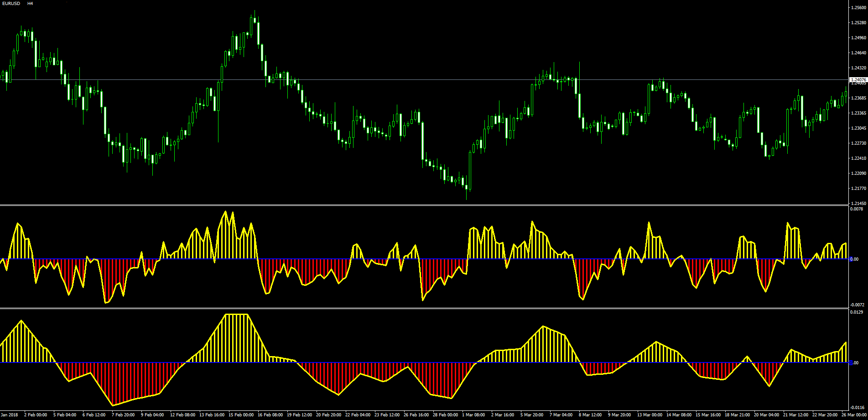Click the 2 Feb 00:00 time label

[36, 415]
